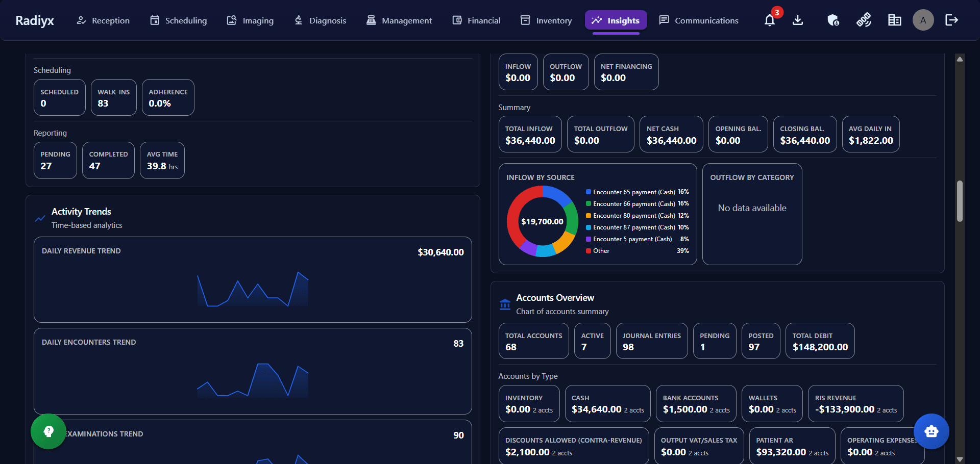Open the notifications bell
980x464 pixels.
[770, 20]
